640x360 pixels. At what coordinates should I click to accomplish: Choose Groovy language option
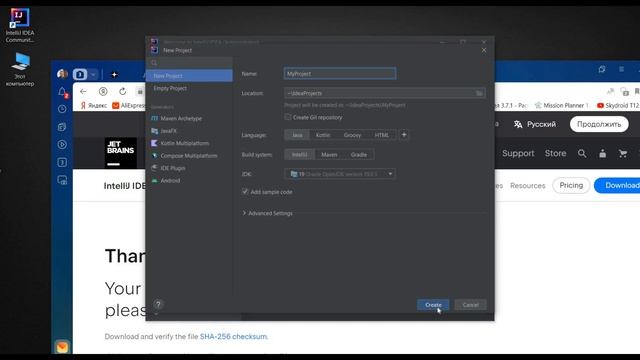coord(352,135)
